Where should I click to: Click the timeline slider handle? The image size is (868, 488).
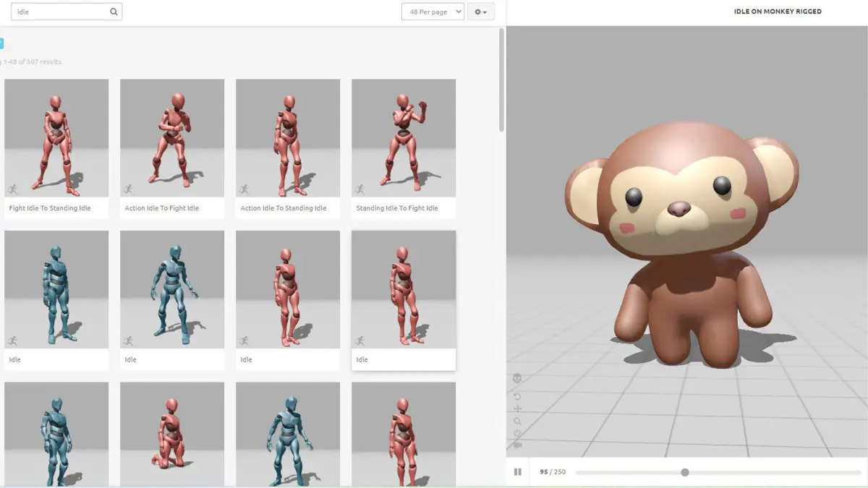684,472
